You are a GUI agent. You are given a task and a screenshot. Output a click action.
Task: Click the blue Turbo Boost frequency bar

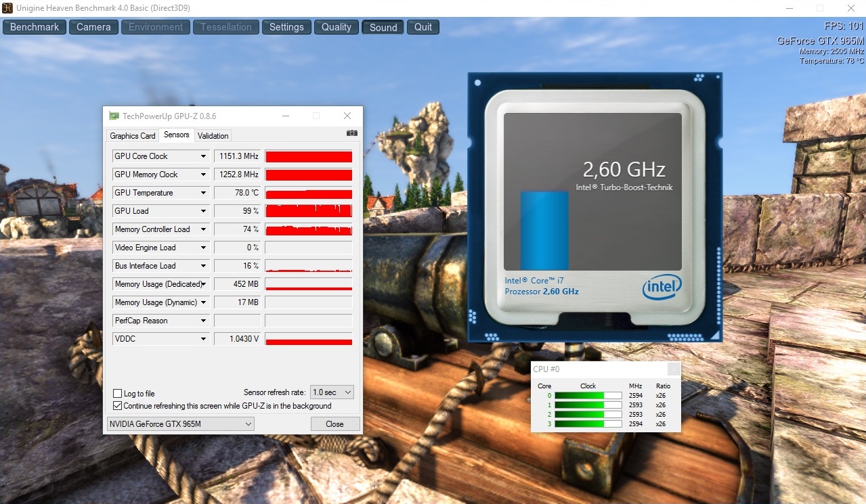tap(544, 231)
